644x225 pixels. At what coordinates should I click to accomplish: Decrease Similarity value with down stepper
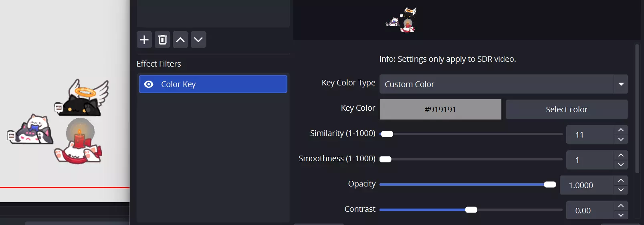pos(621,139)
